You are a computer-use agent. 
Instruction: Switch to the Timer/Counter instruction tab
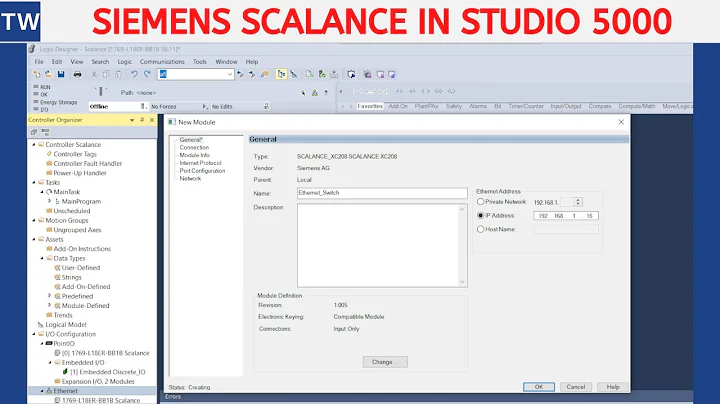pos(526,106)
